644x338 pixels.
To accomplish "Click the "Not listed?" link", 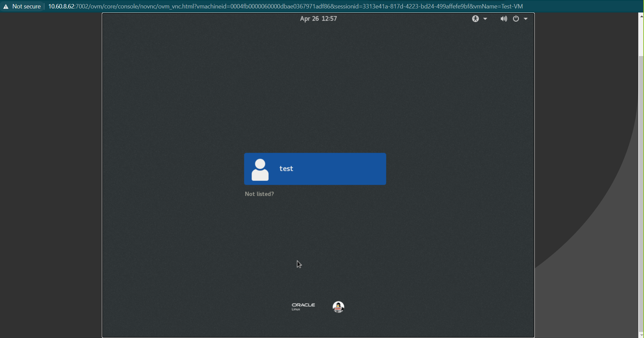I will point(259,194).
